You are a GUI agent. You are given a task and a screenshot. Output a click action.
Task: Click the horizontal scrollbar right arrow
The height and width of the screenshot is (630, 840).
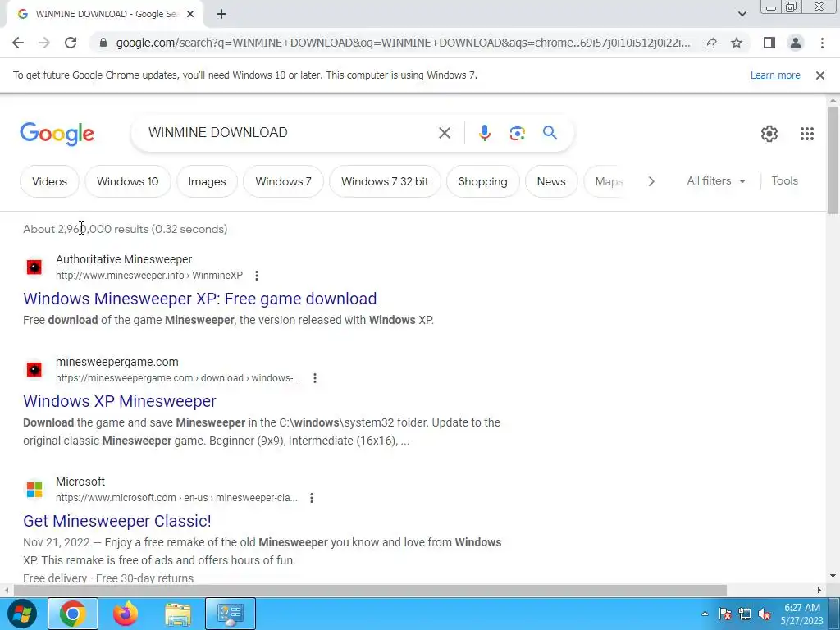[819, 591]
